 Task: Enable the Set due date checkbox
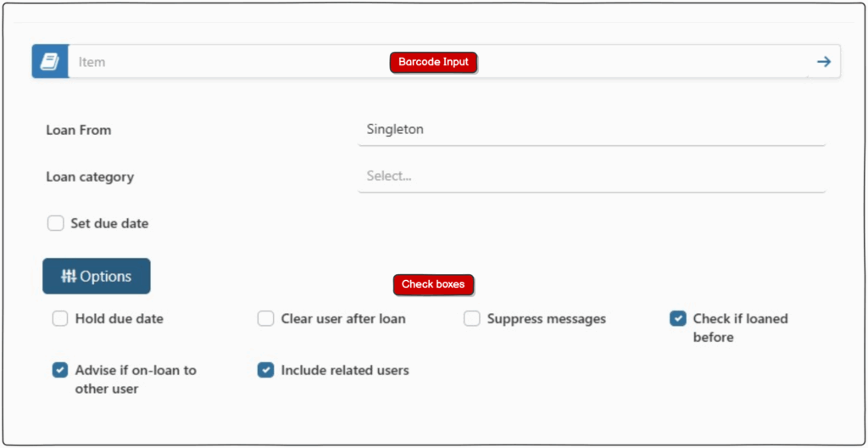point(56,224)
